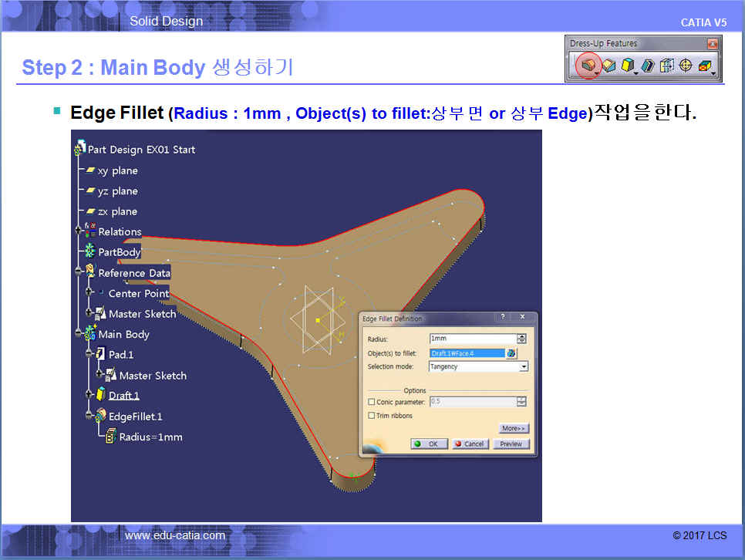Viewport: 745px width, 560px height.
Task: Select EdgeFillet.1 in the specification tree
Action: 135,417
